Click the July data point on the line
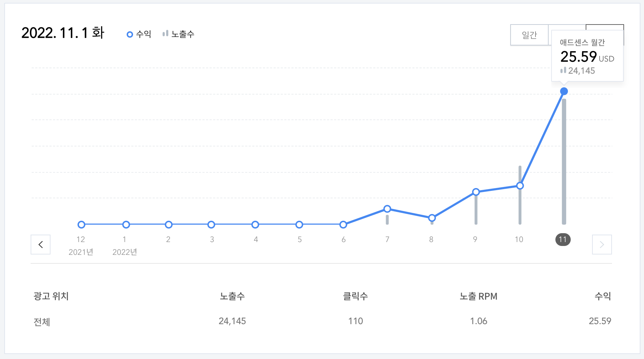 pyautogui.click(x=387, y=209)
